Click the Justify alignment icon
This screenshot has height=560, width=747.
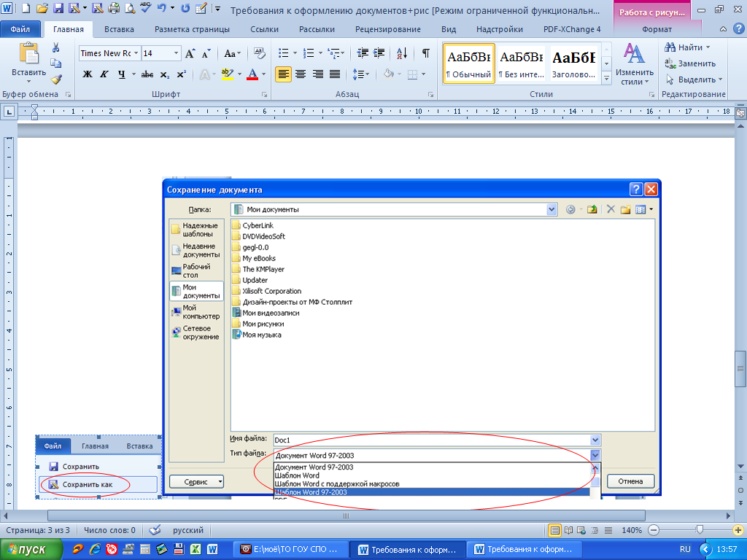pos(335,74)
